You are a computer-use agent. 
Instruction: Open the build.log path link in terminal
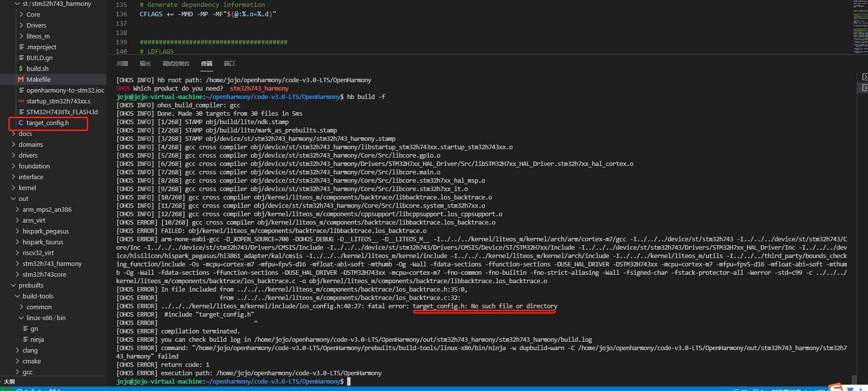coord(423,339)
